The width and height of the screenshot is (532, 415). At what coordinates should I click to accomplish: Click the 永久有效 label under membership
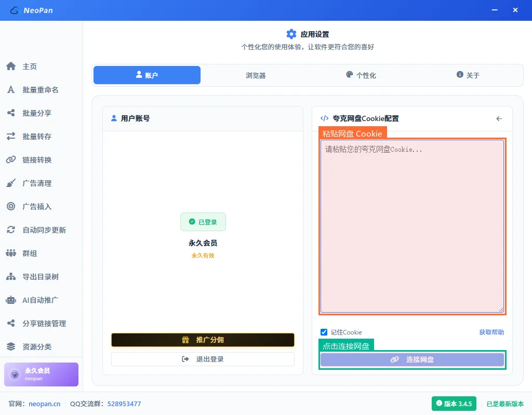pos(203,256)
